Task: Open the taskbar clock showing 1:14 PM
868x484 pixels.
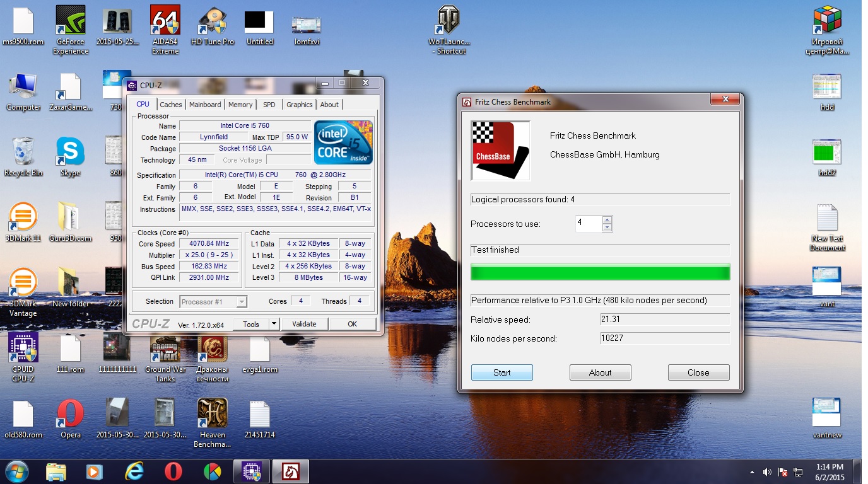Action: [x=830, y=472]
